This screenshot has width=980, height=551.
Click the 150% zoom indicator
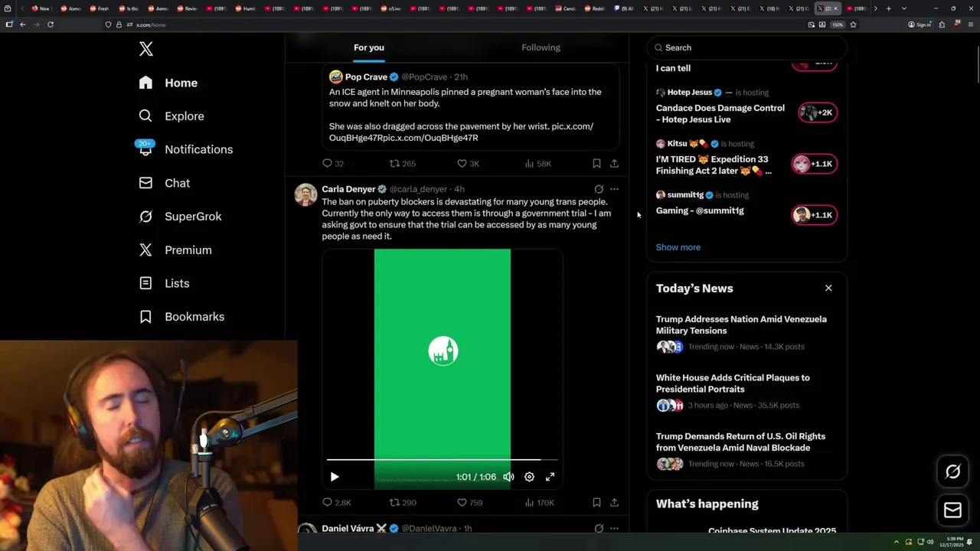coord(838,24)
